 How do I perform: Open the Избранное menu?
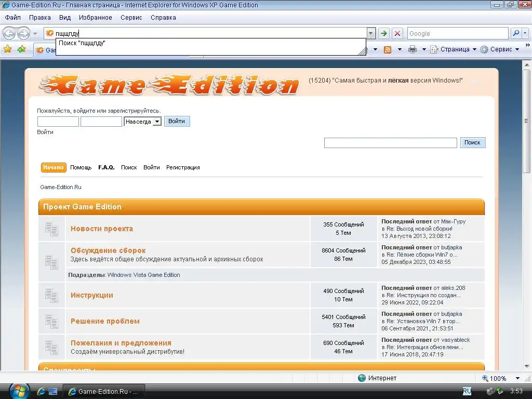click(x=96, y=18)
